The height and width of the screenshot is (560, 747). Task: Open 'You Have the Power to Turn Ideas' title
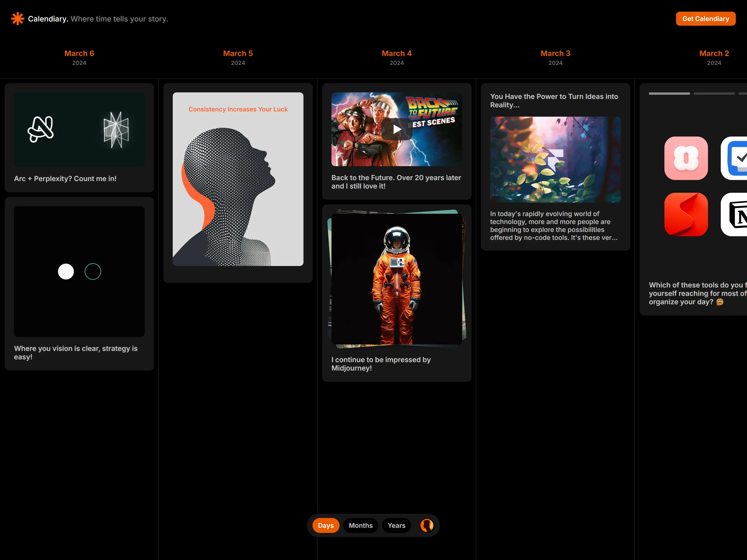pos(554,101)
